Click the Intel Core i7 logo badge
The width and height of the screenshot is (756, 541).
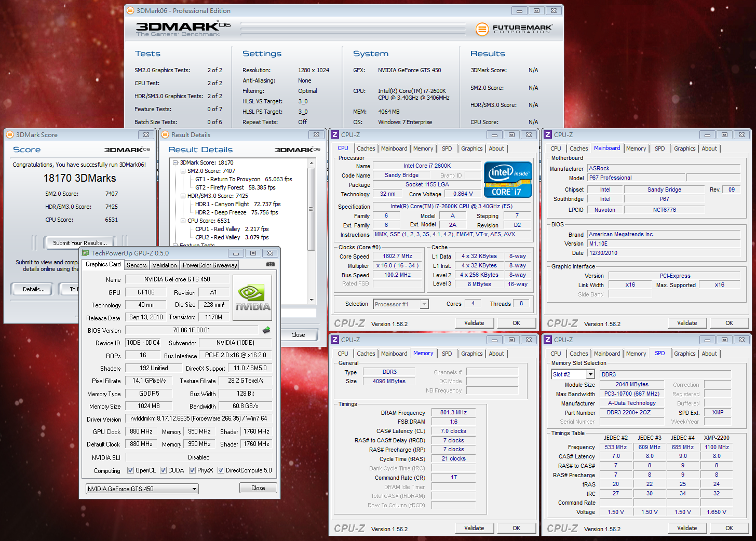[x=508, y=180]
